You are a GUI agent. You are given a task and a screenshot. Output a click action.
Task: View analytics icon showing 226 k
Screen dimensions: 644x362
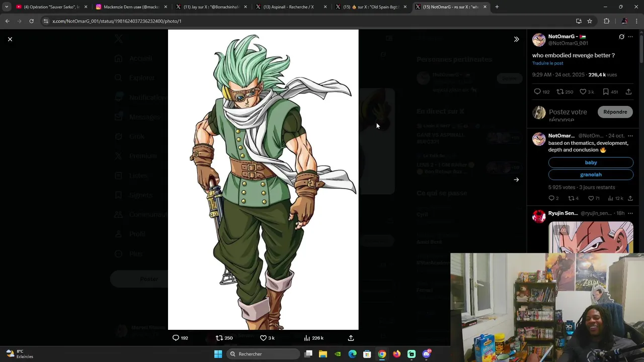pyautogui.click(x=307, y=338)
